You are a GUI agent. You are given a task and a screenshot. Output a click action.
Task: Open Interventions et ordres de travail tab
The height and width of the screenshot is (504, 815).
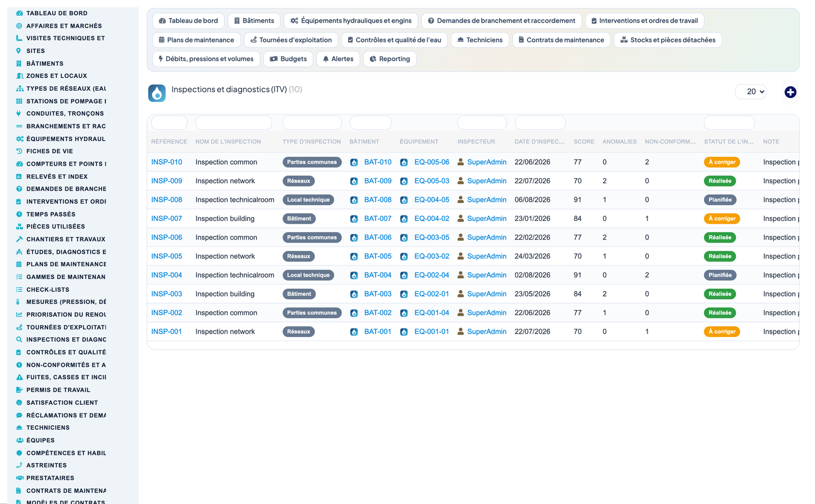coord(645,21)
